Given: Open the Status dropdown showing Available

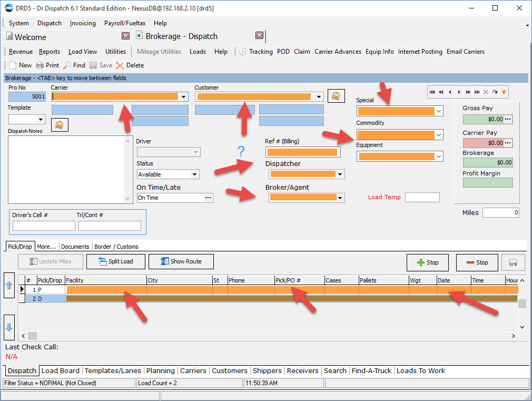Looking at the screenshot, I should tap(195, 174).
